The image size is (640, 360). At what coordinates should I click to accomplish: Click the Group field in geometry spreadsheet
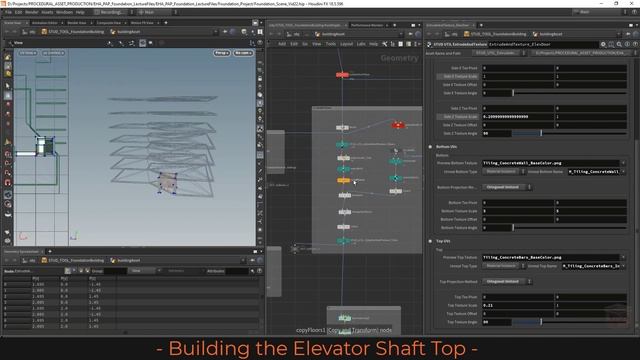(x=115, y=271)
